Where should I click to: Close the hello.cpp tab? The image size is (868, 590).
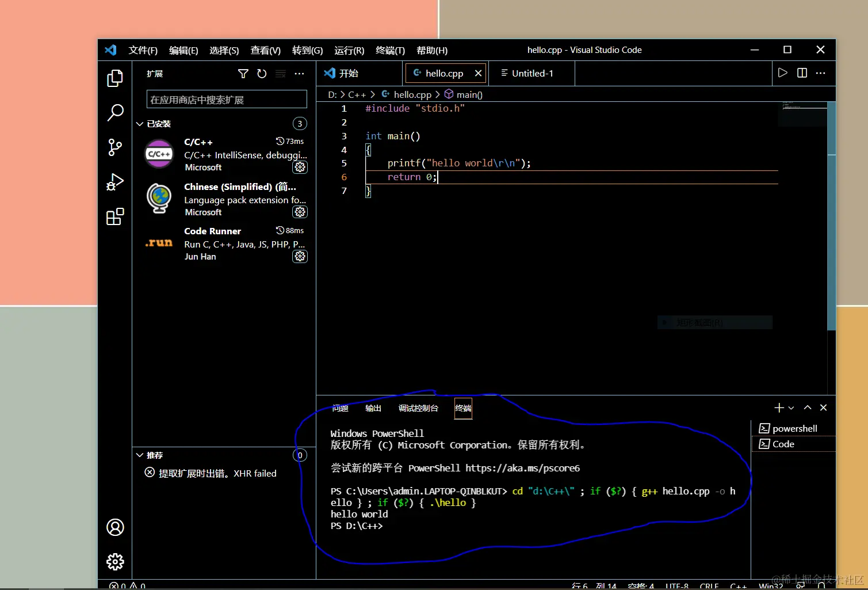pyautogui.click(x=478, y=73)
